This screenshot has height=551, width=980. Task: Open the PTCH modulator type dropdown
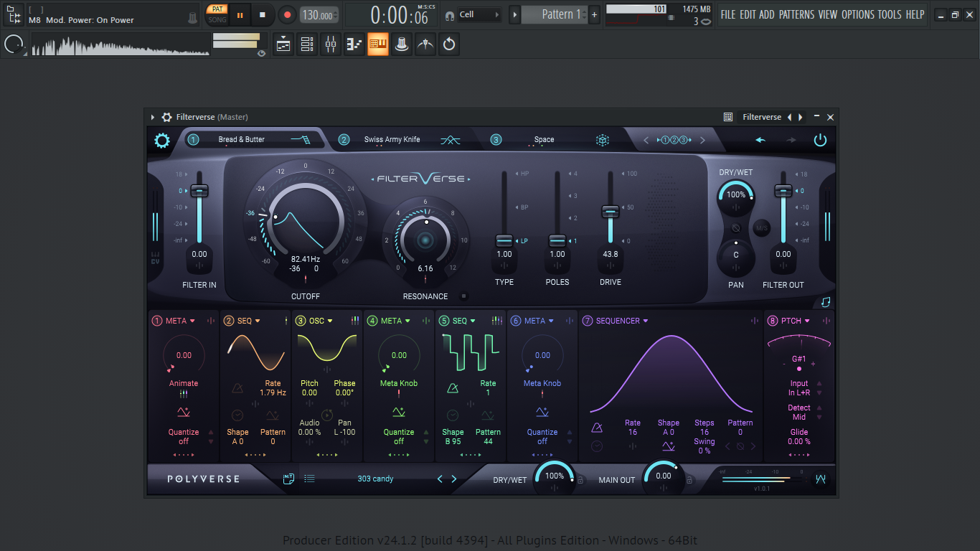click(x=807, y=321)
